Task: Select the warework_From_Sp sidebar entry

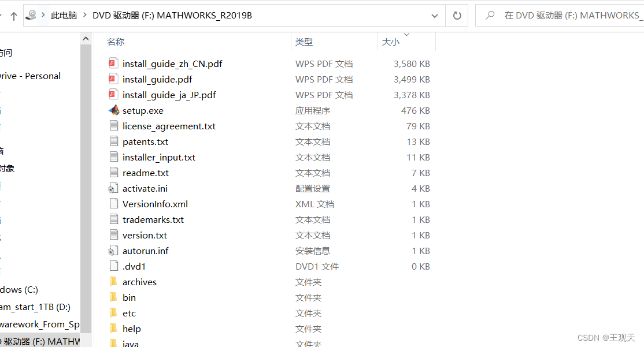Action: click(x=40, y=324)
